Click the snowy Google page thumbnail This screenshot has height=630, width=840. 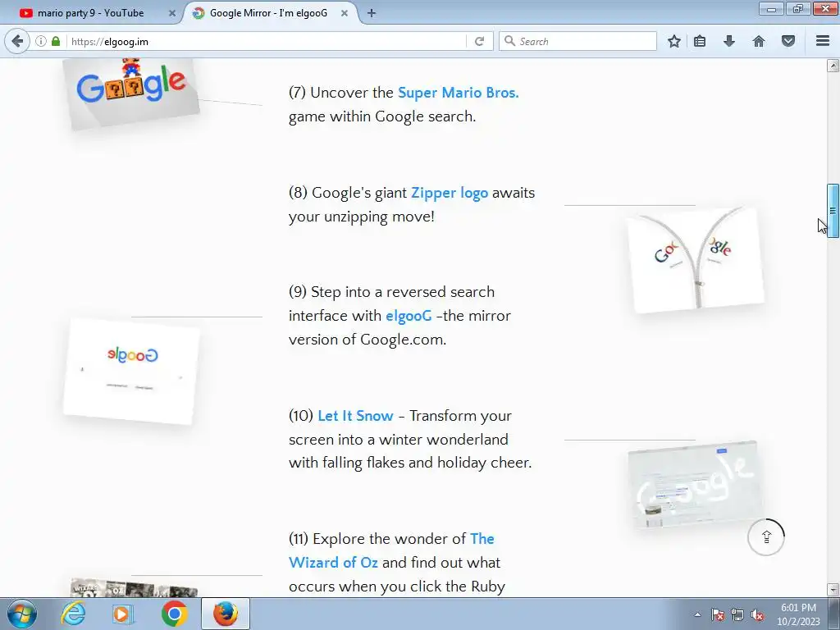696,485
